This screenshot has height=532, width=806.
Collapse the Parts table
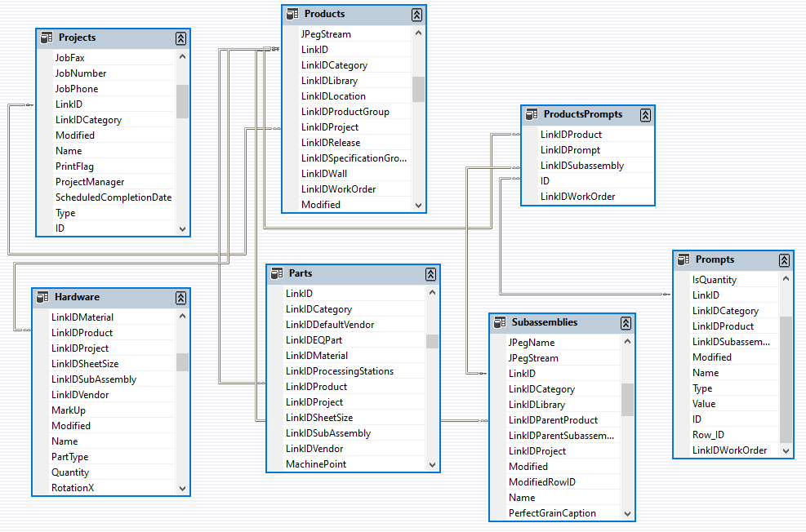(x=430, y=274)
